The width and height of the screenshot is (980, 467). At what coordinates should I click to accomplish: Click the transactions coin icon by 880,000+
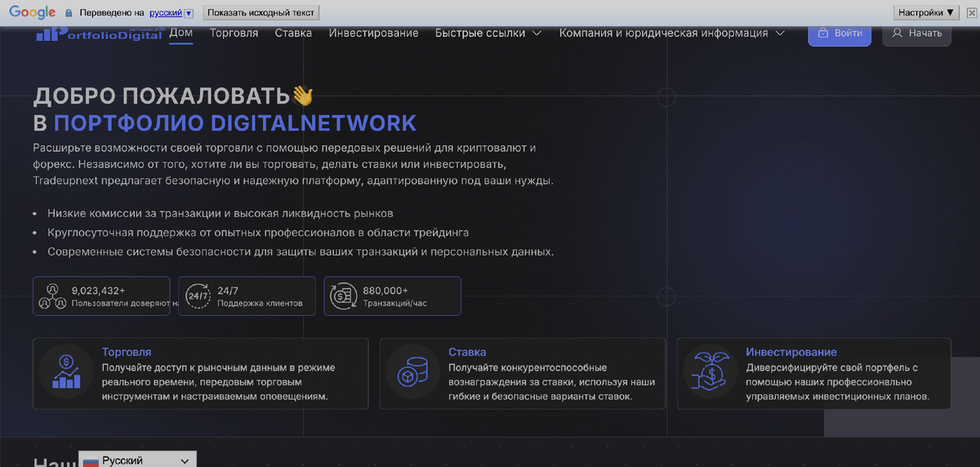[343, 296]
